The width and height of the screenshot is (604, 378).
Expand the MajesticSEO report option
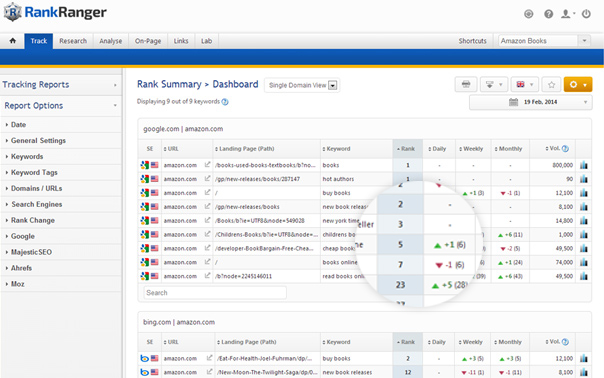31,252
